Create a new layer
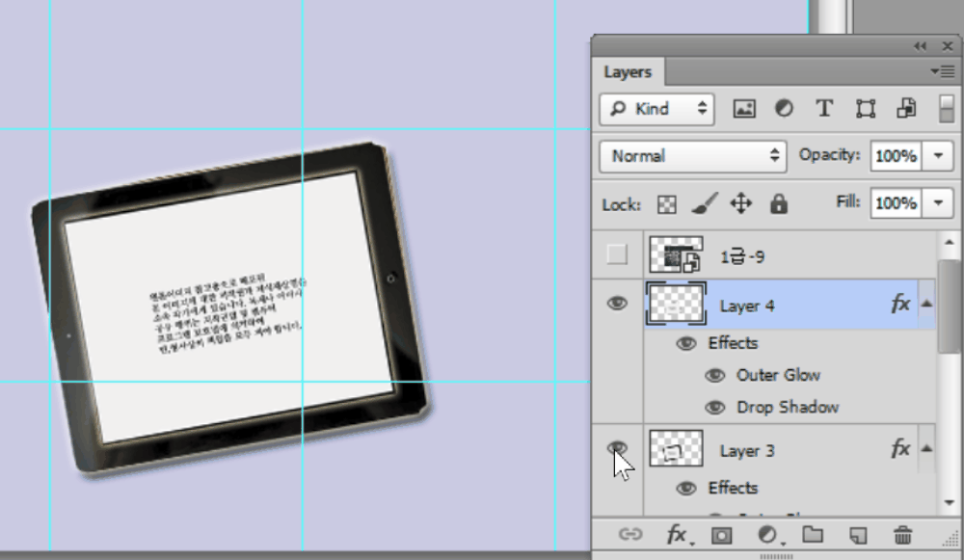This screenshot has width=964, height=560. (858, 535)
